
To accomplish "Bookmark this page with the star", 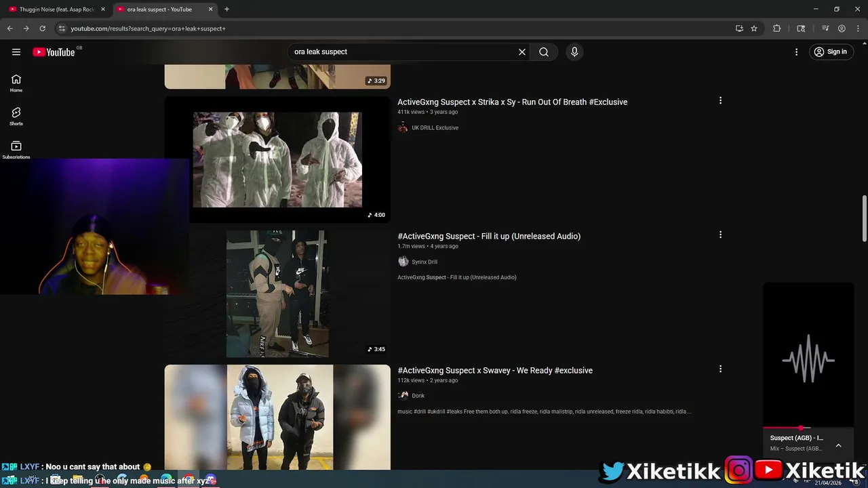I will [754, 28].
